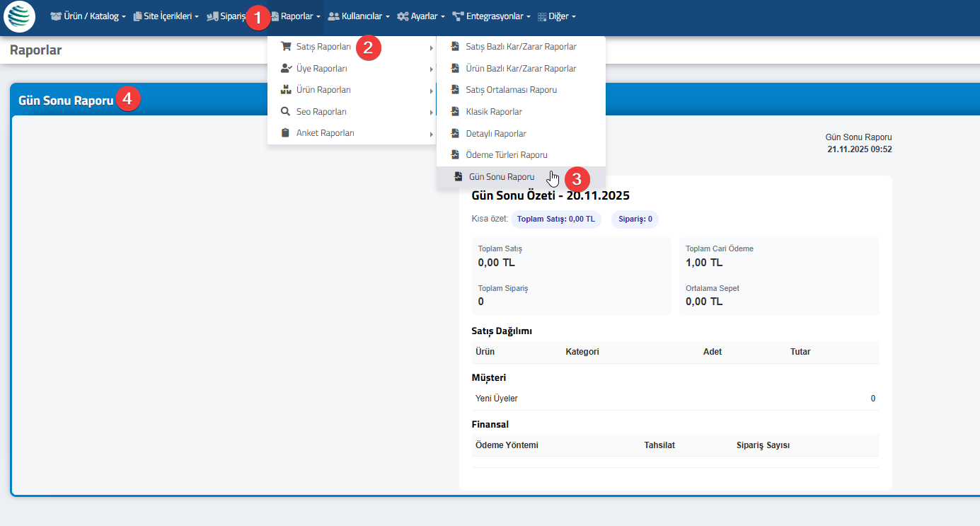Expand the Kullanıcılar dropdown

[x=359, y=16]
